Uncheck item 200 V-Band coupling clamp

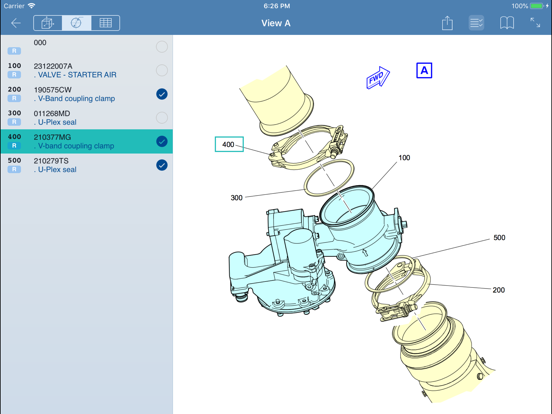tap(162, 94)
